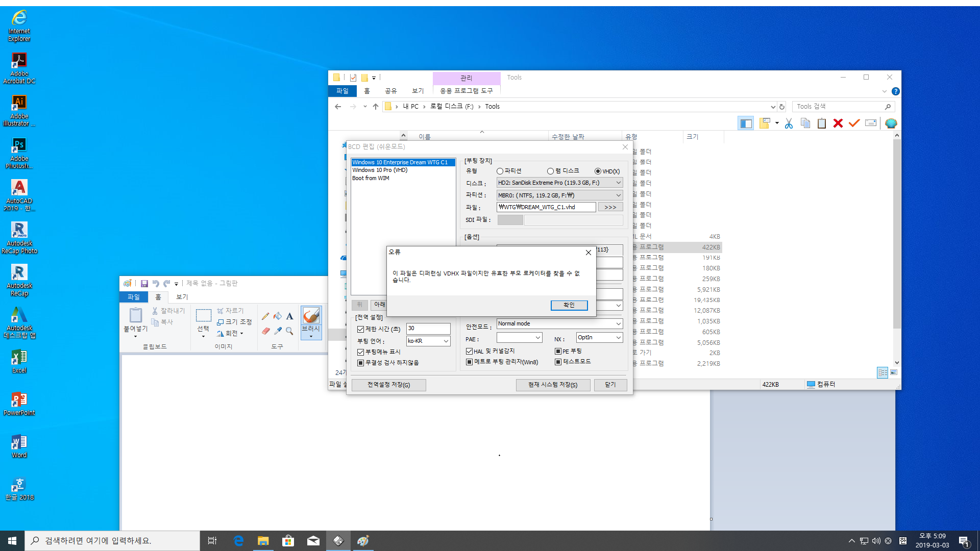Image resolution: width=980 pixels, height=551 pixels.
Task: Pick the Color picker eyedropper in Paint
Action: 278,331
